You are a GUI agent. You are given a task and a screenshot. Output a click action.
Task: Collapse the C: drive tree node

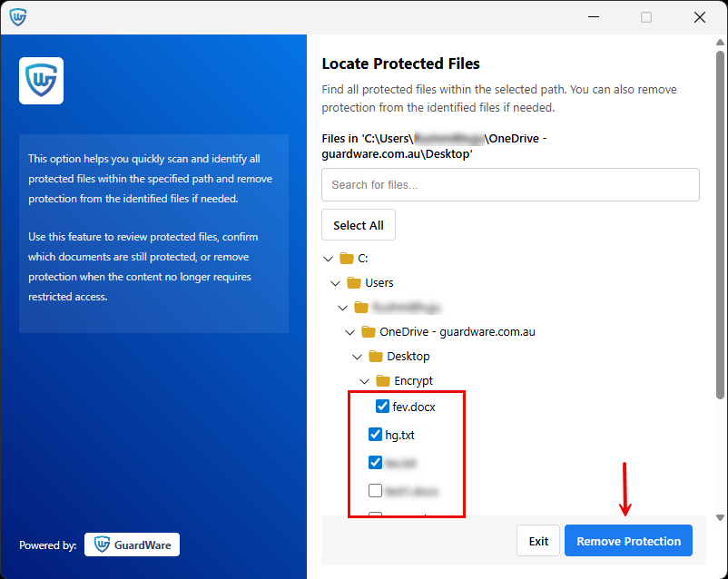pos(328,258)
